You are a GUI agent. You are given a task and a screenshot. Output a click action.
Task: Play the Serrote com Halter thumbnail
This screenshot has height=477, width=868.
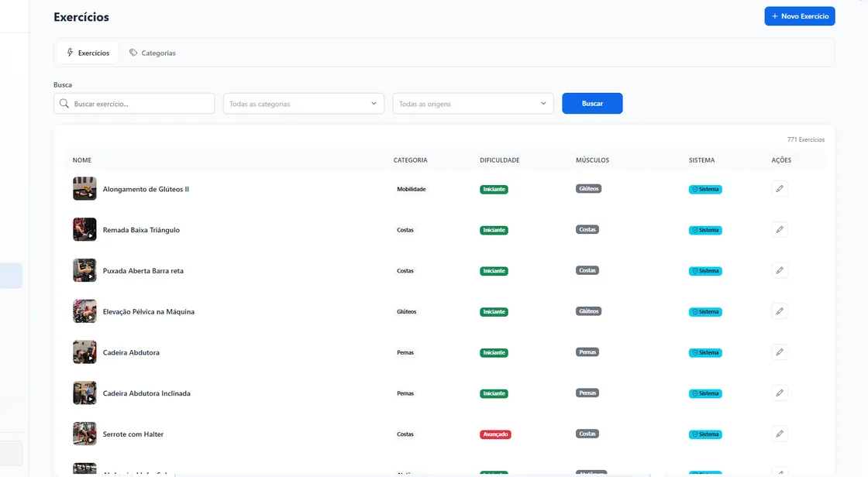[x=84, y=434]
